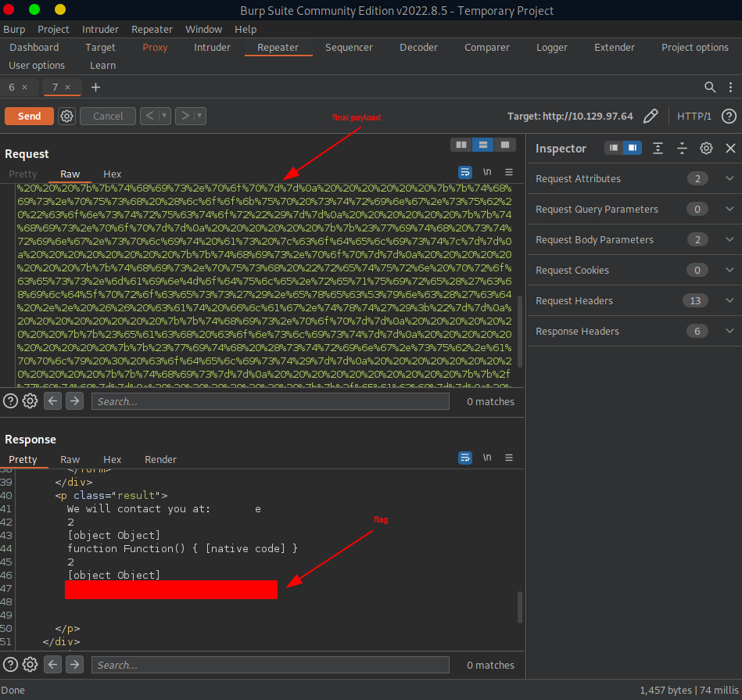Close the Inspector panel
The height and width of the screenshot is (700, 742).
click(730, 148)
